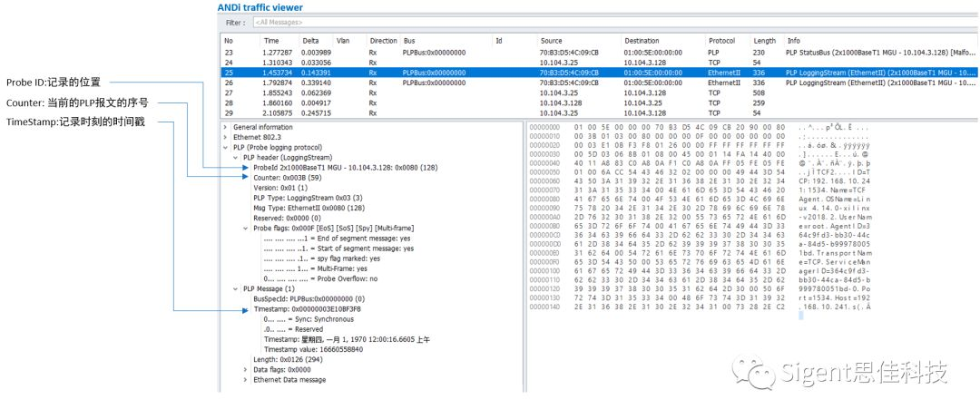Select the row with time 1.792874
The image size is (980, 419).
tap(599, 82)
